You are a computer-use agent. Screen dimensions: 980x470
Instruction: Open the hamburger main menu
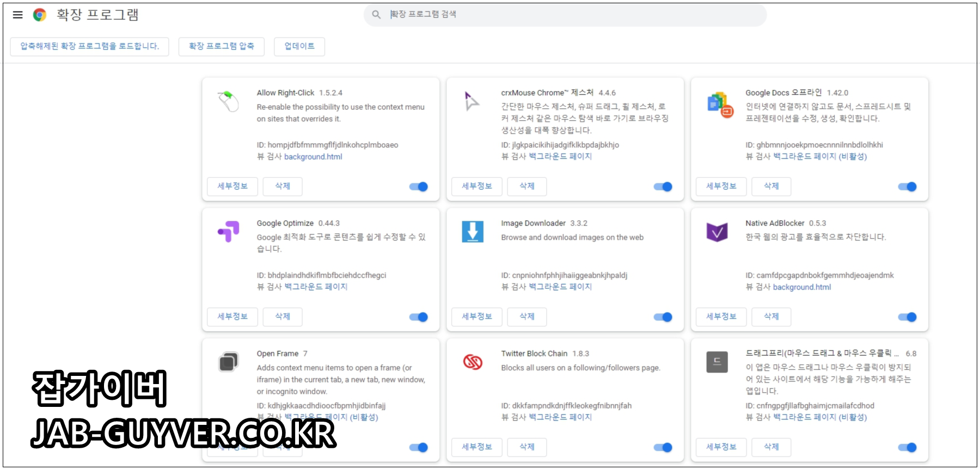[17, 15]
